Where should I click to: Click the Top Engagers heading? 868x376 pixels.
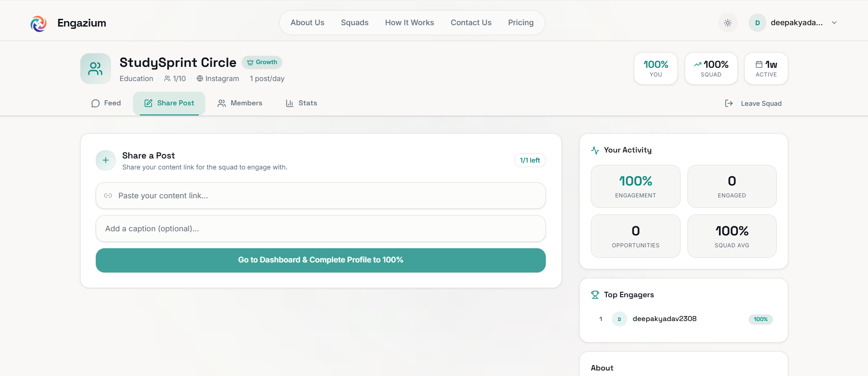point(629,295)
